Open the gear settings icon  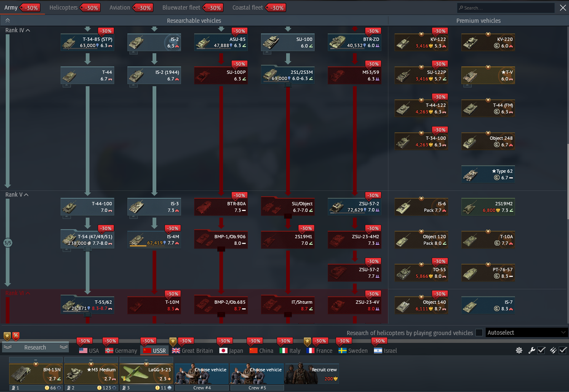click(x=520, y=350)
